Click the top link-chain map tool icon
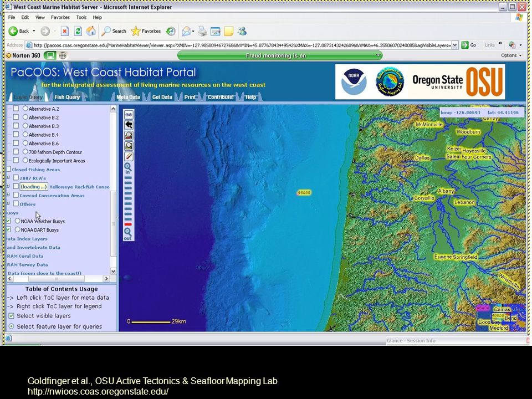The width and height of the screenshot is (532, 399). [x=129, y=115]
